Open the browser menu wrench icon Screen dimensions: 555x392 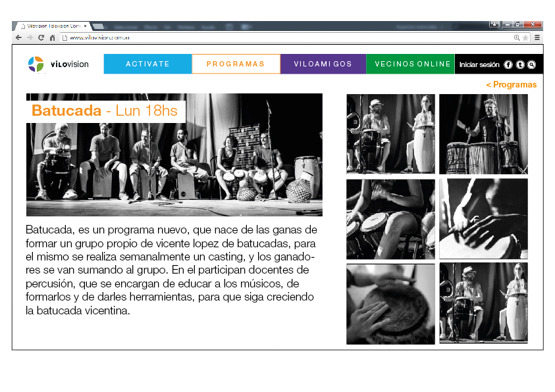537,37
